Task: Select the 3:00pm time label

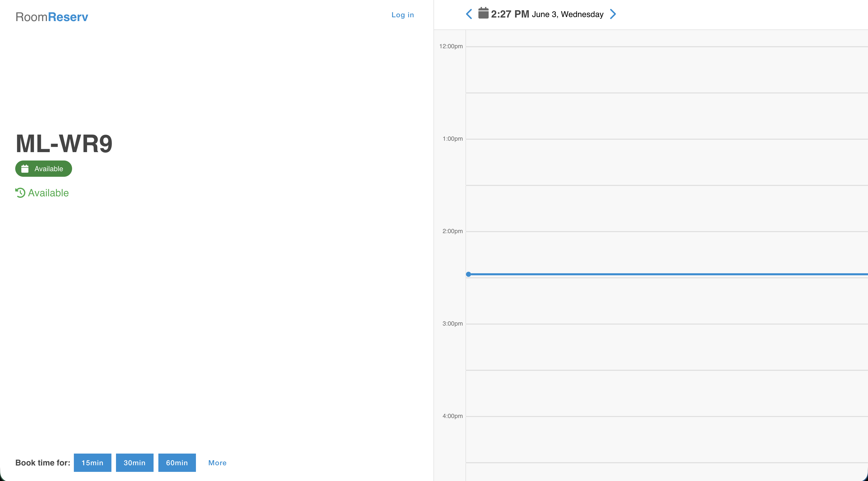Action: tap(453, 324)
